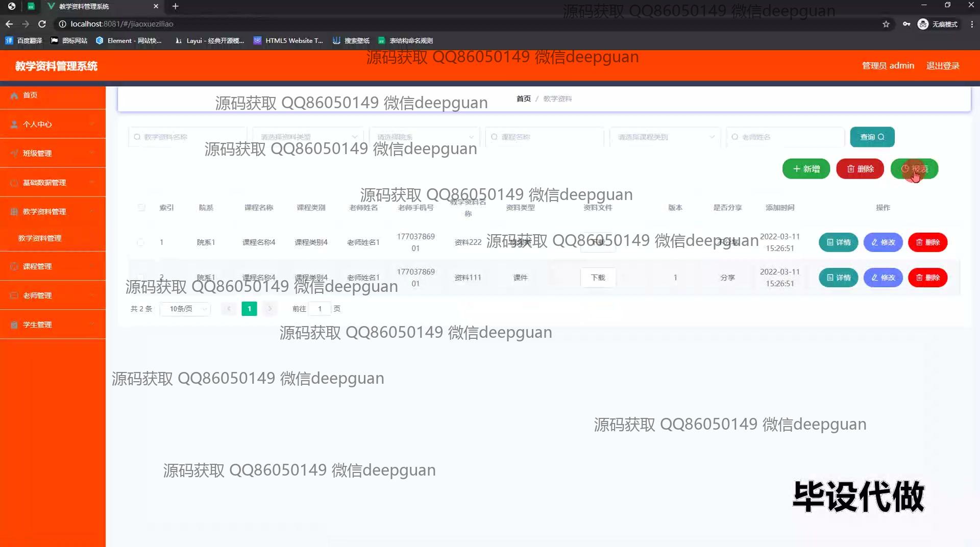Collapse the 教学资料管理 parent menu

53,211
